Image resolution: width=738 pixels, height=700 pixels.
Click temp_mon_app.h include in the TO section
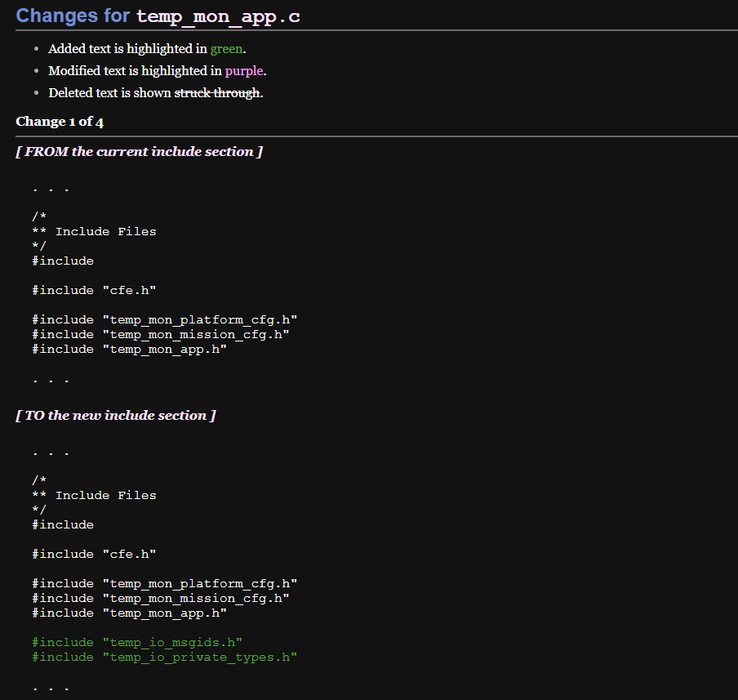click(129, 613)
